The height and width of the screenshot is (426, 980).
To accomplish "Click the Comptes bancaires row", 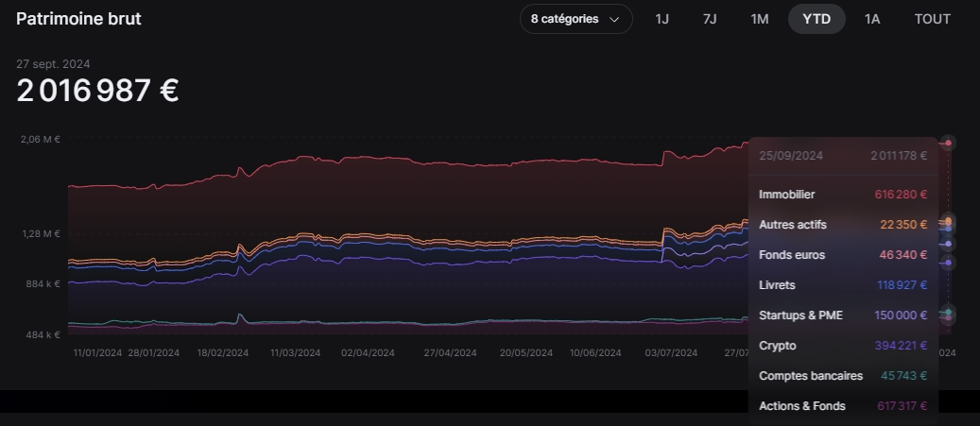I will 843,376.
